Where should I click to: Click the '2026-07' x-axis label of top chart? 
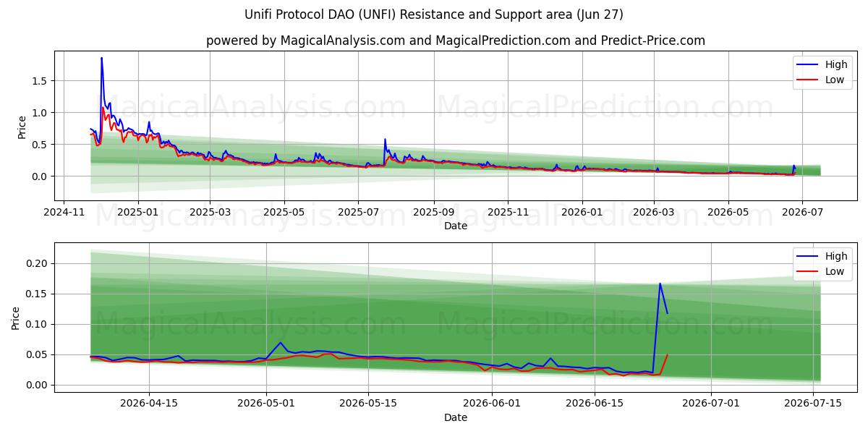801,213
